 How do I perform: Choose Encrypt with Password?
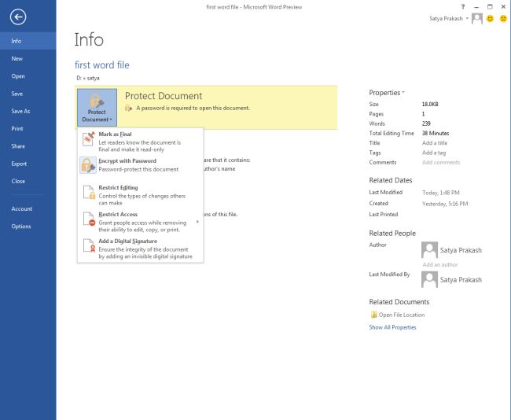pos(141,165)
